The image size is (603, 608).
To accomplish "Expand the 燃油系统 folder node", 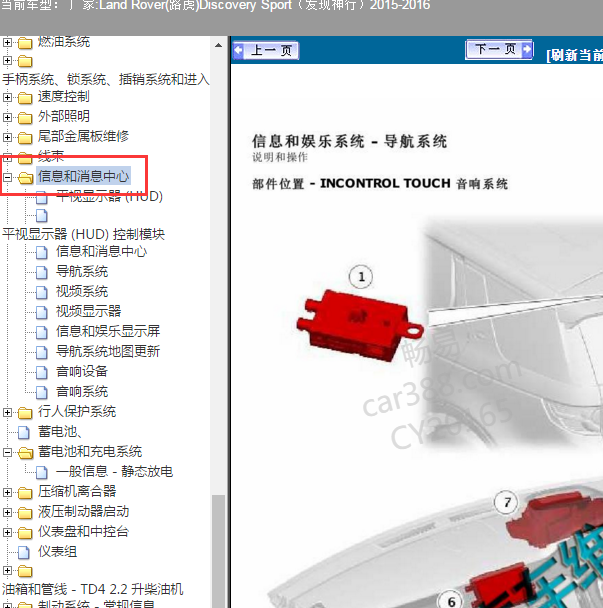I will tap(7, 42).
